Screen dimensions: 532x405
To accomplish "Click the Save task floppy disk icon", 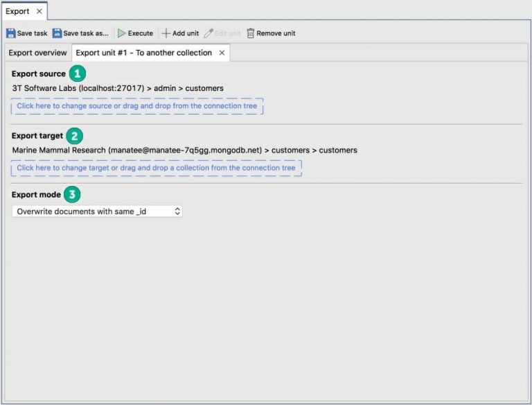I will coord(10,33).
